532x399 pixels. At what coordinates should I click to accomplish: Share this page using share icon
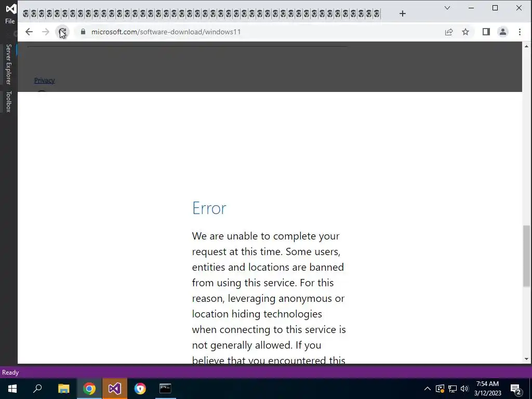click(x=449, y=32)
